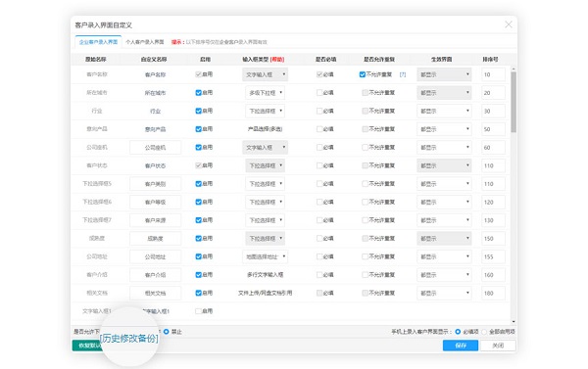The width and height of the screenshot is (588, 369).
Task: Click the blue 保存 button
Action: click(461, 346)
